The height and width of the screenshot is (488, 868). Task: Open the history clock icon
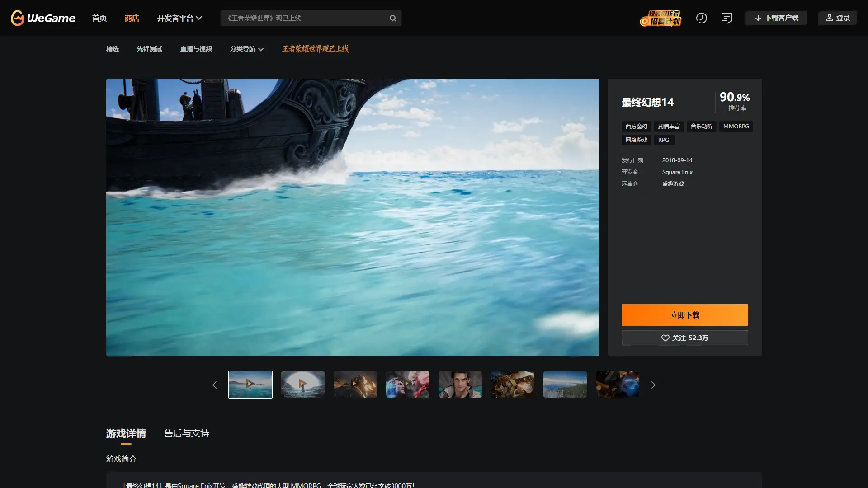click(x=701, y=18)
